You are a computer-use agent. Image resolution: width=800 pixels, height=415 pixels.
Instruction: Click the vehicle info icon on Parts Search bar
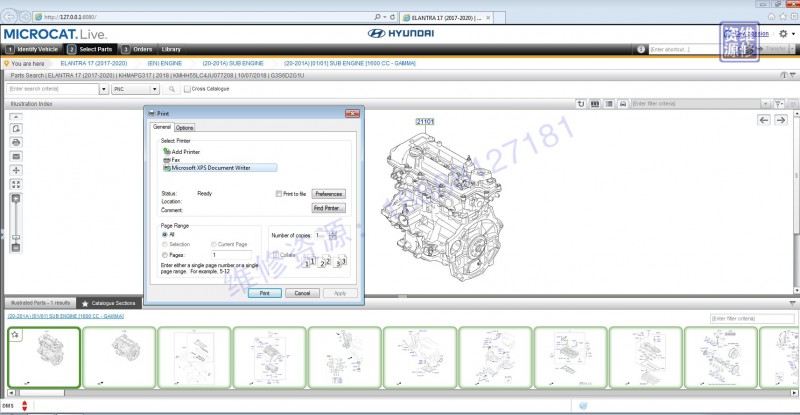tap(784, 75)
